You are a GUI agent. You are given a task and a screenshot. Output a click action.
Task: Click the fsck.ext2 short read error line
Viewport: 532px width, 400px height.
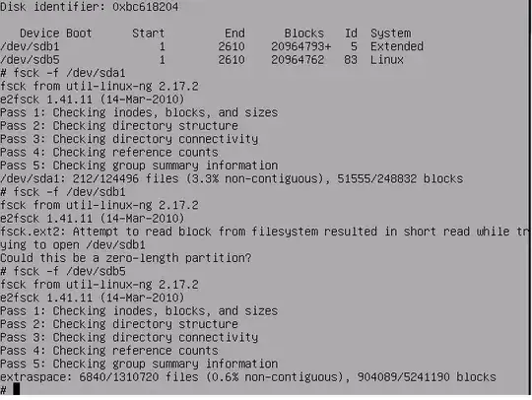265,232
